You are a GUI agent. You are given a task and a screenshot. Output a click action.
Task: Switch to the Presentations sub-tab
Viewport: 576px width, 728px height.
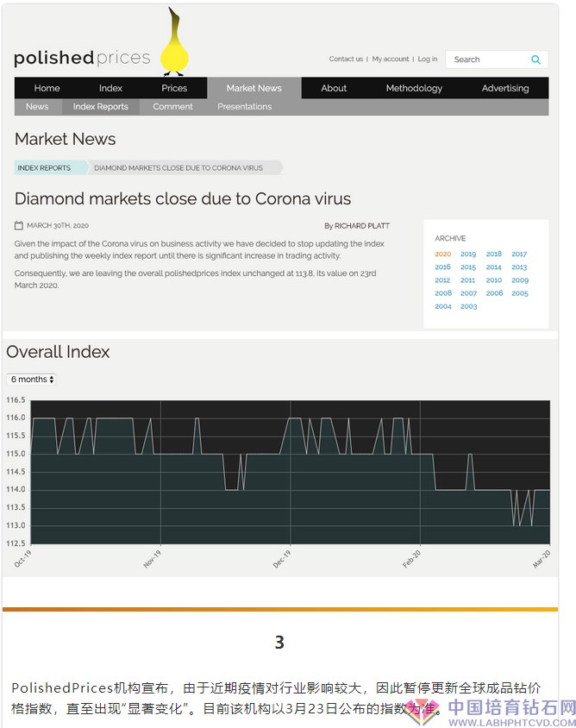(x=245, y=106)
